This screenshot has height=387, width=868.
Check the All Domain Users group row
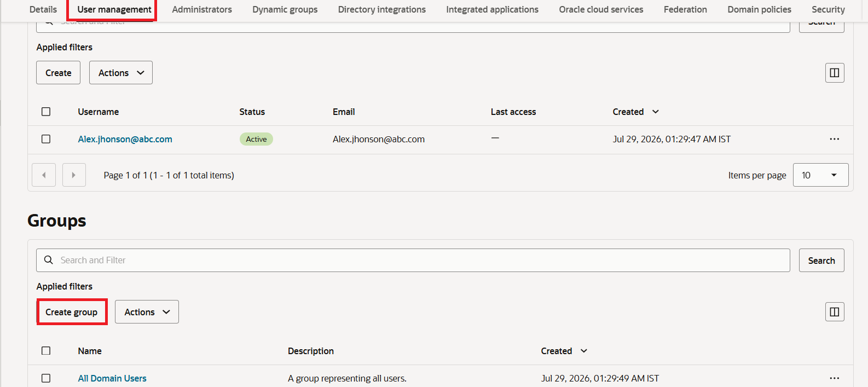click(46, 378)
